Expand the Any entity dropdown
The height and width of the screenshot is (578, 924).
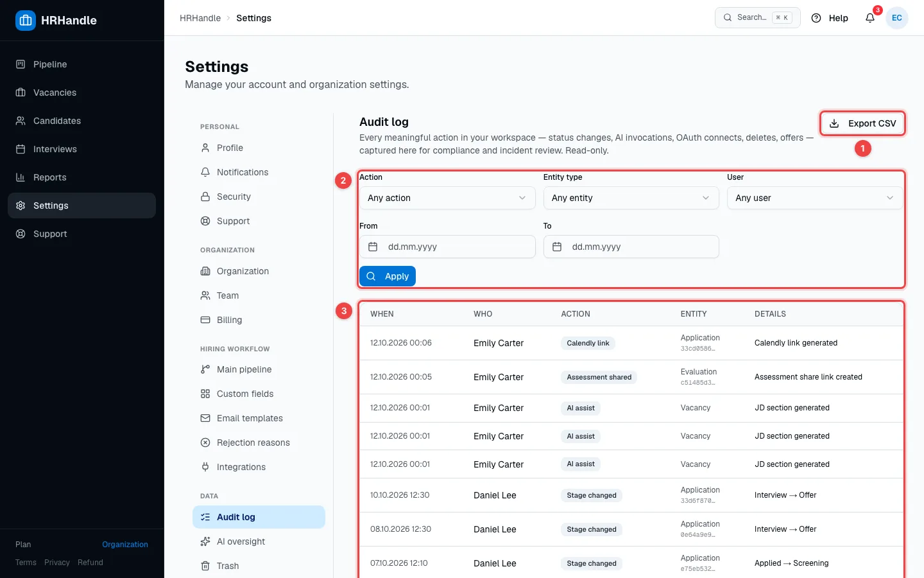[x=631, y=198]
